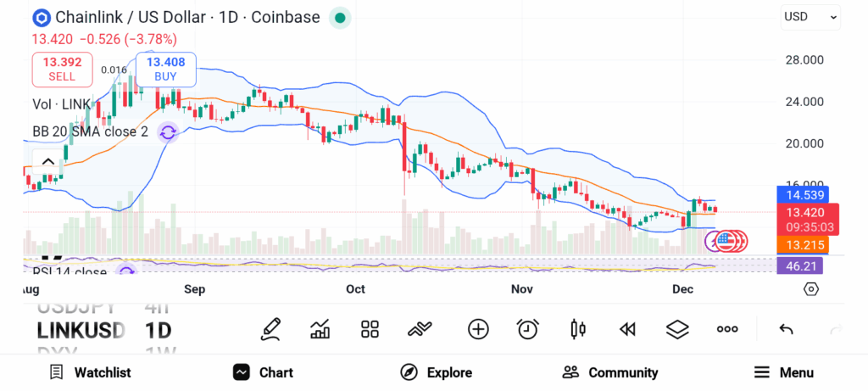The image size is (868, 391).
Task: Open the USD currency dropdown
Action: pyautogui.click(x=810, y=16)
